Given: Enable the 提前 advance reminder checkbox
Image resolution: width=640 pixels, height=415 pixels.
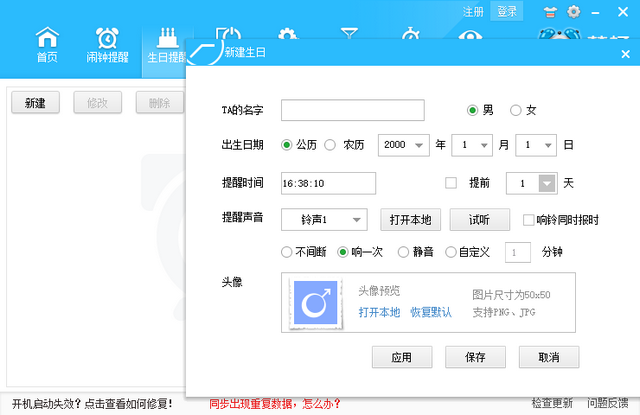Looking at the screenshot, I should (450, 183).
